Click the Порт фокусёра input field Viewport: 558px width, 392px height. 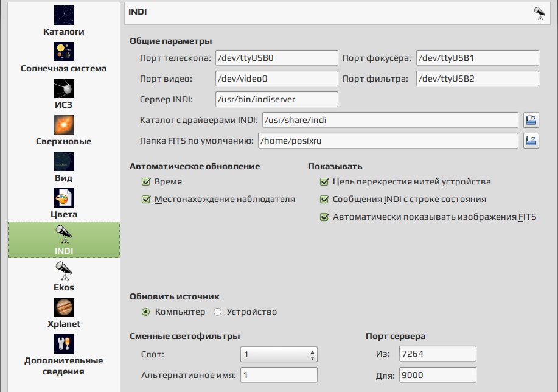click(x=478, y=58)
